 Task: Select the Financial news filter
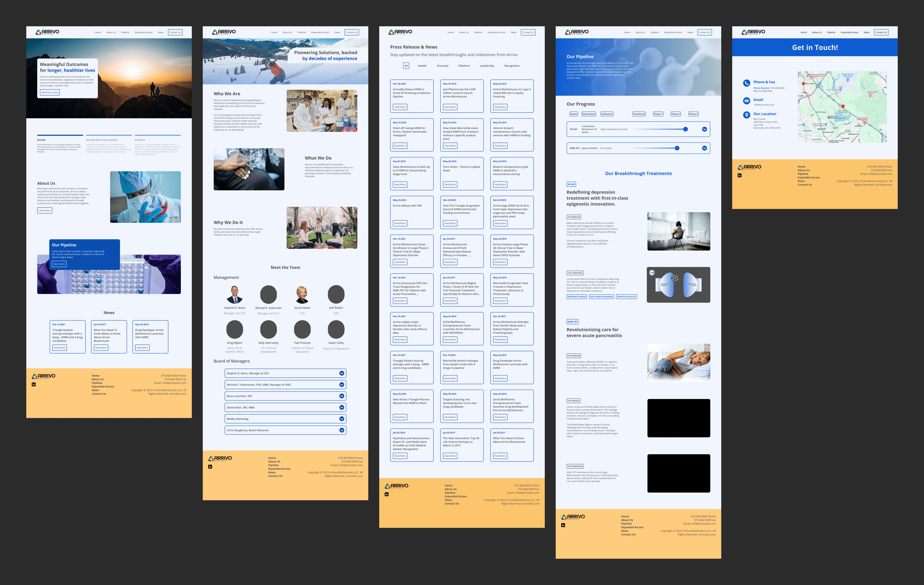[443, 66]
